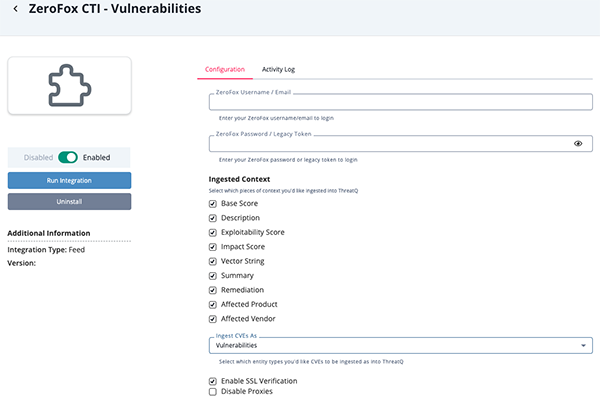The height and width of the screenshot is (399, 600).
Task: Uncheck the Summary checkbox
Action: click(x=213, y=276)
